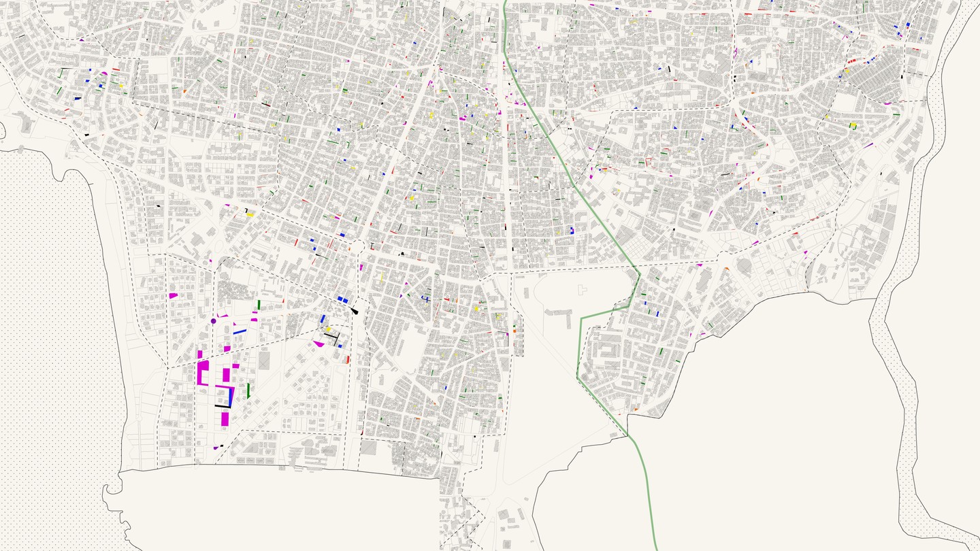Click the purple circle marker on the map
This screenshot has height=551, width=980.
click(x=213, y=320)
